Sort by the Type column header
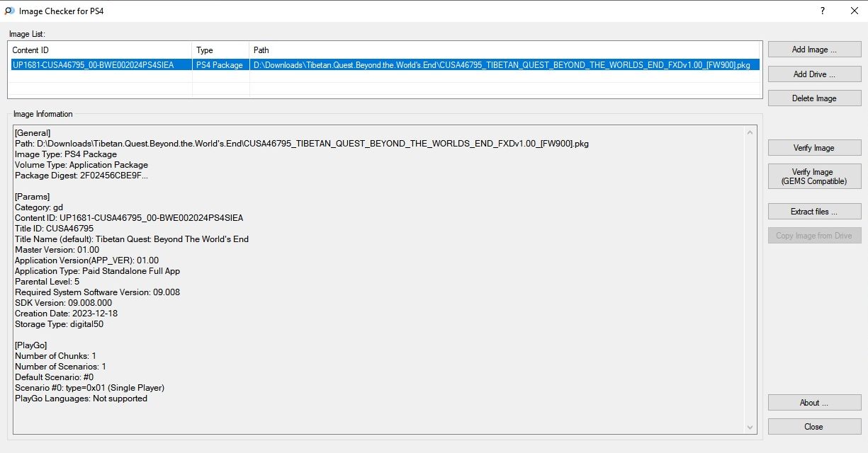Viewport: 868px width, 453px height. click(221, 50)
